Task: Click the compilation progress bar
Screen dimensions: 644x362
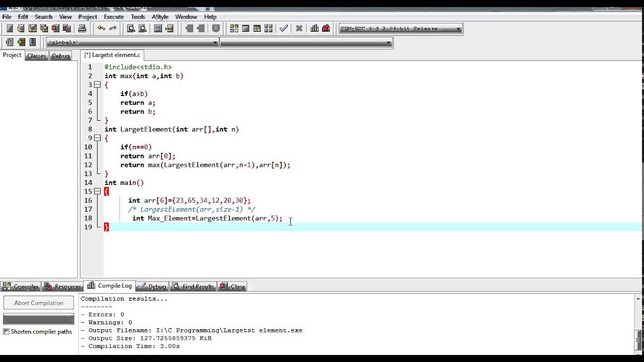Action: click(39, 319)
